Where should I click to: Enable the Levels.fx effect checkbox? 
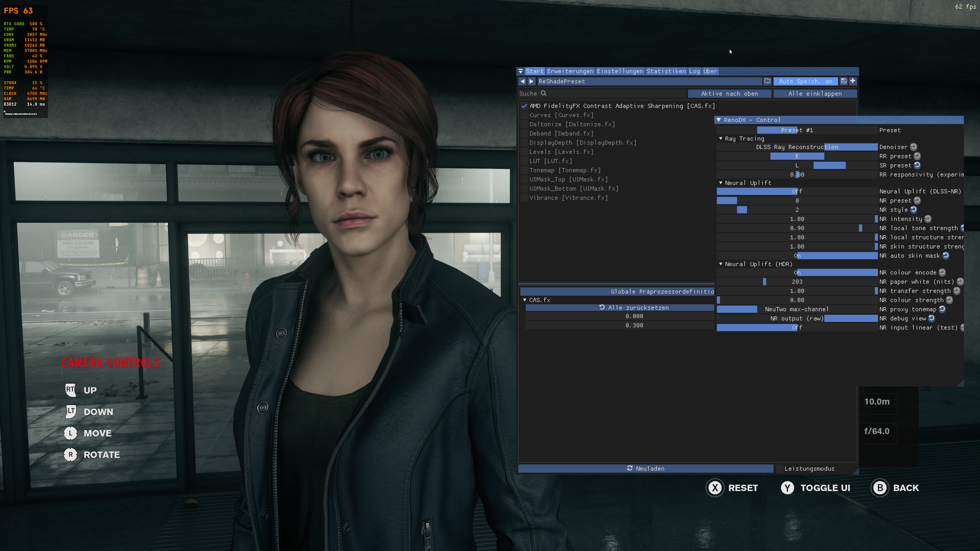pos(524,152)
